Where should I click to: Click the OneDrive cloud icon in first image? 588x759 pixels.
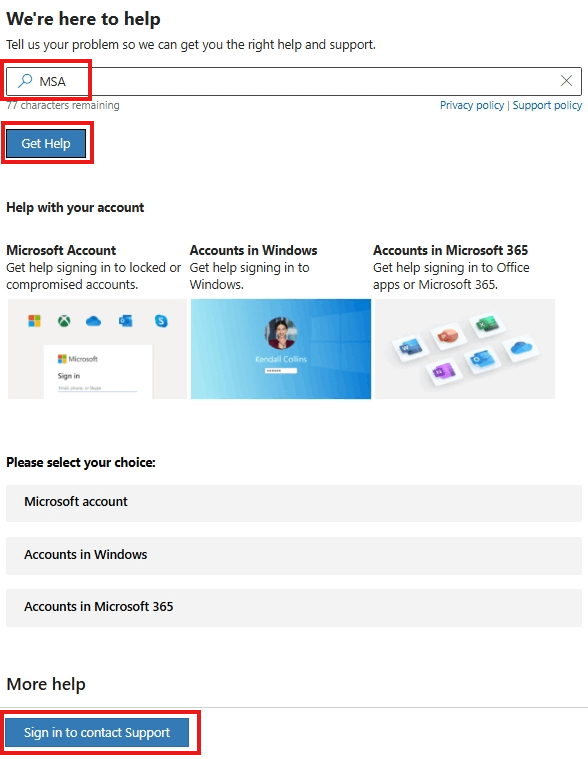93,321
